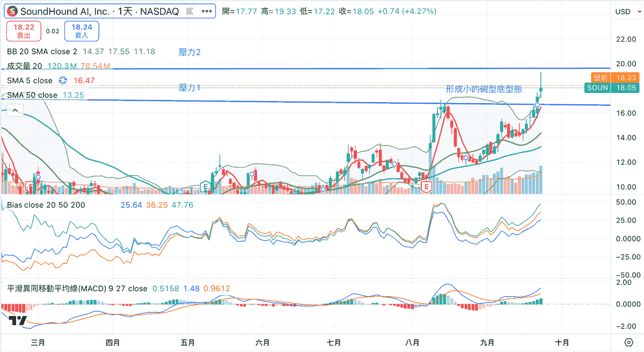
Task: Click the refresh icon beside SMA 5 close
Action: tap(63, 80)
